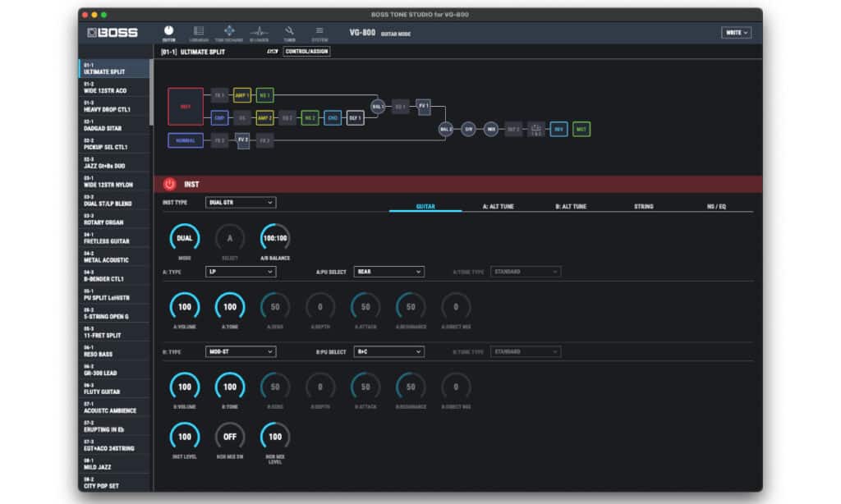This screenshot has width=841, height=504.
Task: Click the SELECT knob showing A
Action: pos(230,238)
